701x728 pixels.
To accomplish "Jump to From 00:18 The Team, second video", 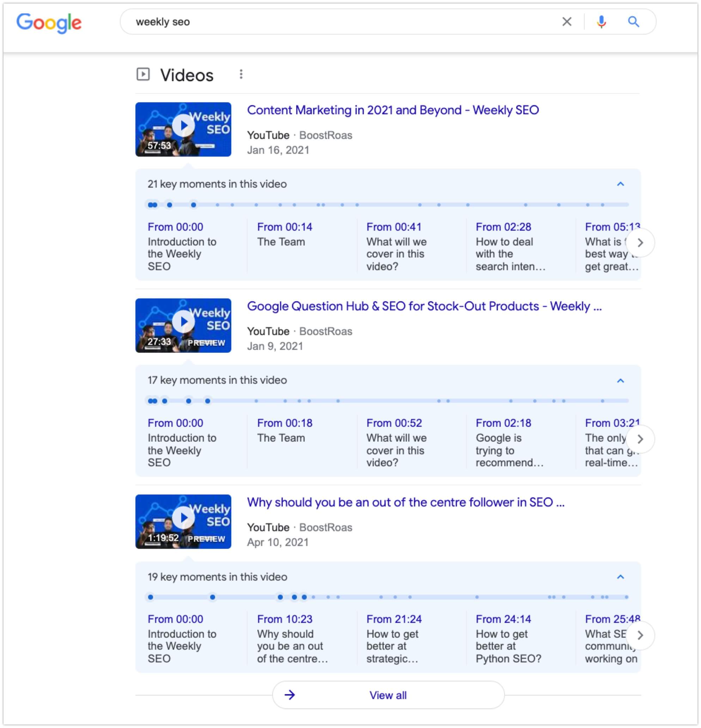I will click(285, 430).
